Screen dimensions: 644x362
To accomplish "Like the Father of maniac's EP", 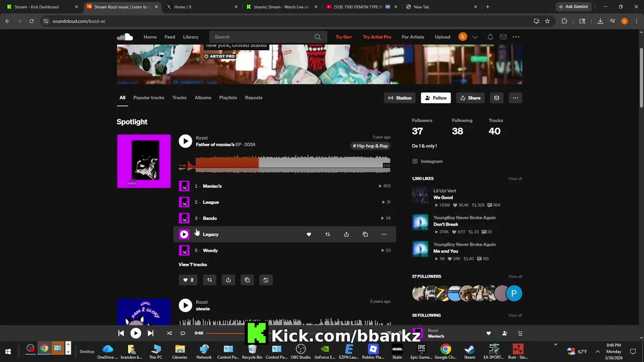I will click(x=188, y=280).
